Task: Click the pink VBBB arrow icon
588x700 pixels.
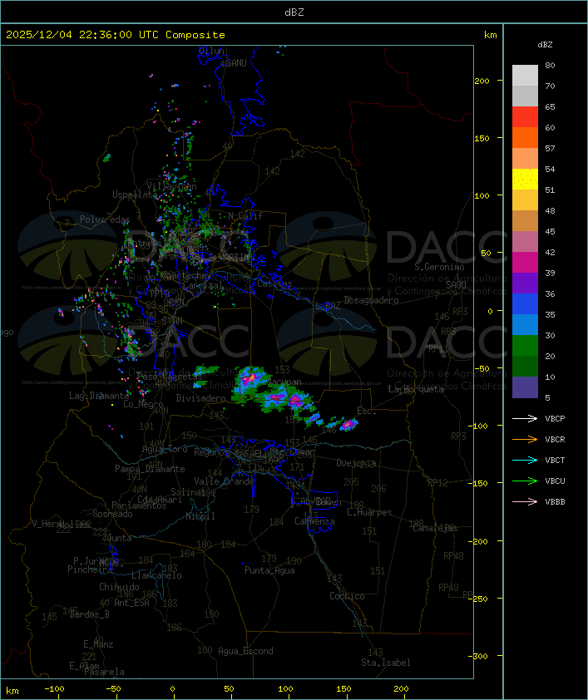Action: pos(525,502)
